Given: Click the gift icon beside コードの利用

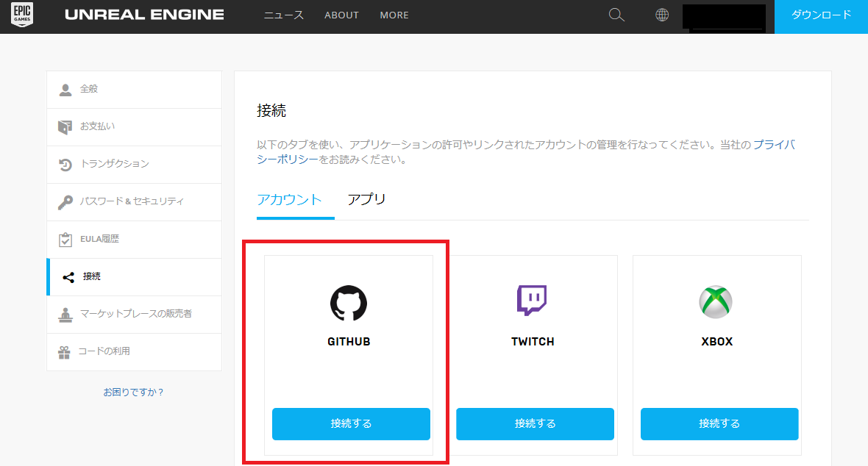Looking at the screenshot, I should click(64, 352).
